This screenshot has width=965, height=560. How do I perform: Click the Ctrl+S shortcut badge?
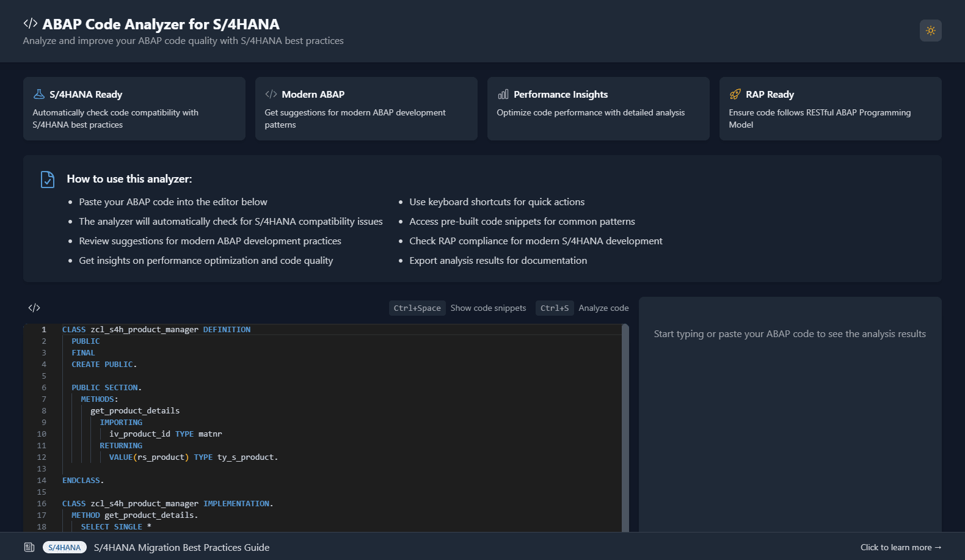point(554,308)
